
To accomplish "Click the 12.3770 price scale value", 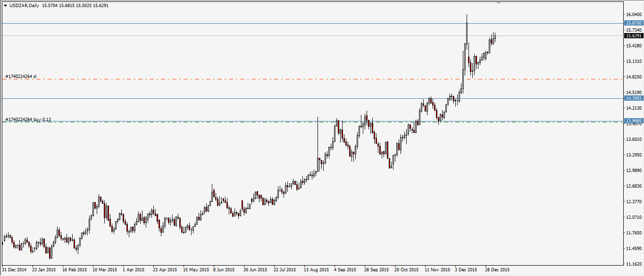I will 634,202.
